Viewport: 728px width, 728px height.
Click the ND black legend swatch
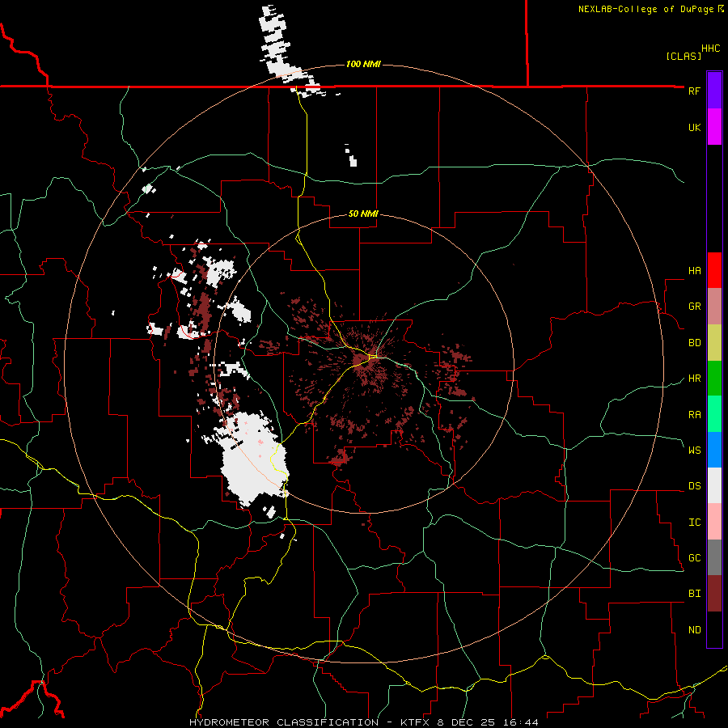[714, 629]
